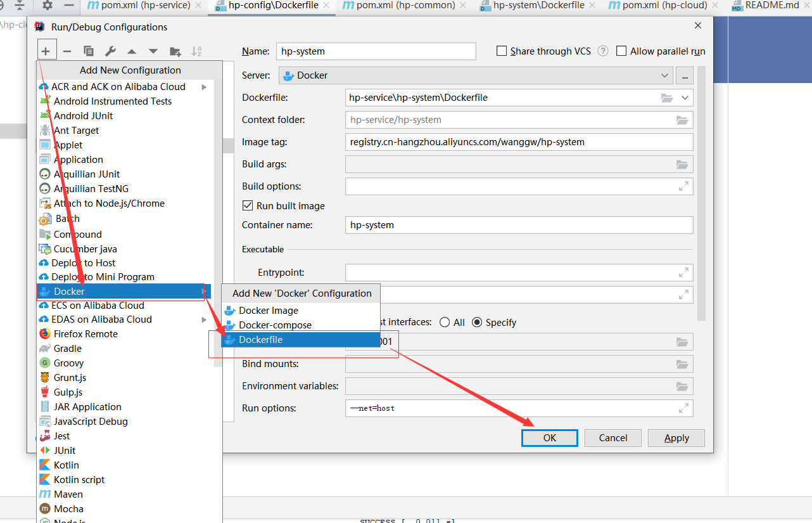Click the Image tag input field
The image size is (812, 523).
click(519, 142)
